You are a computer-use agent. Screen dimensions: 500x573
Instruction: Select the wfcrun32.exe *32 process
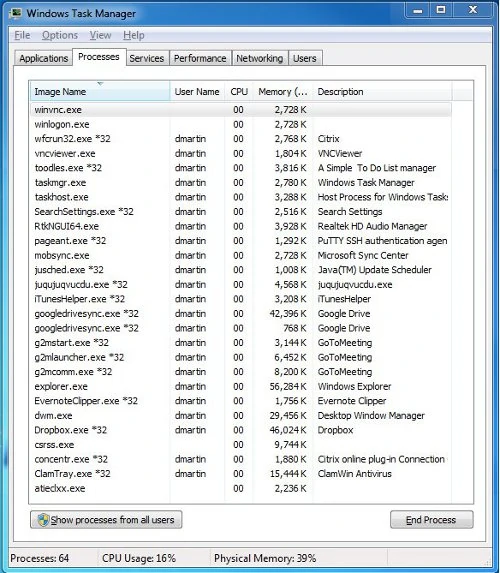point(240,139)
